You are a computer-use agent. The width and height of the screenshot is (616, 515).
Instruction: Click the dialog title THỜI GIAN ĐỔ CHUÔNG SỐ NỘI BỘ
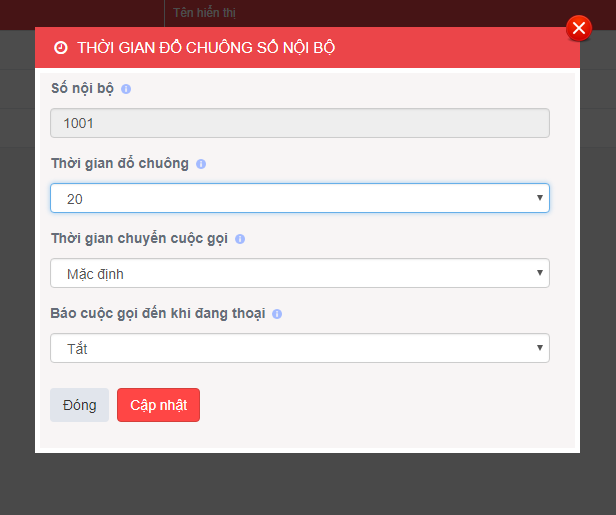coord(206,48)
